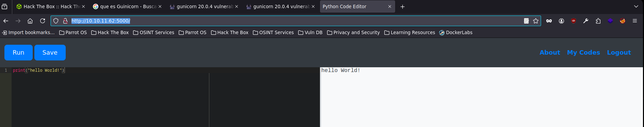This screenshot has height=127, width=644.
Task: Reload the page with refresh icon
Action: point(43,21)
